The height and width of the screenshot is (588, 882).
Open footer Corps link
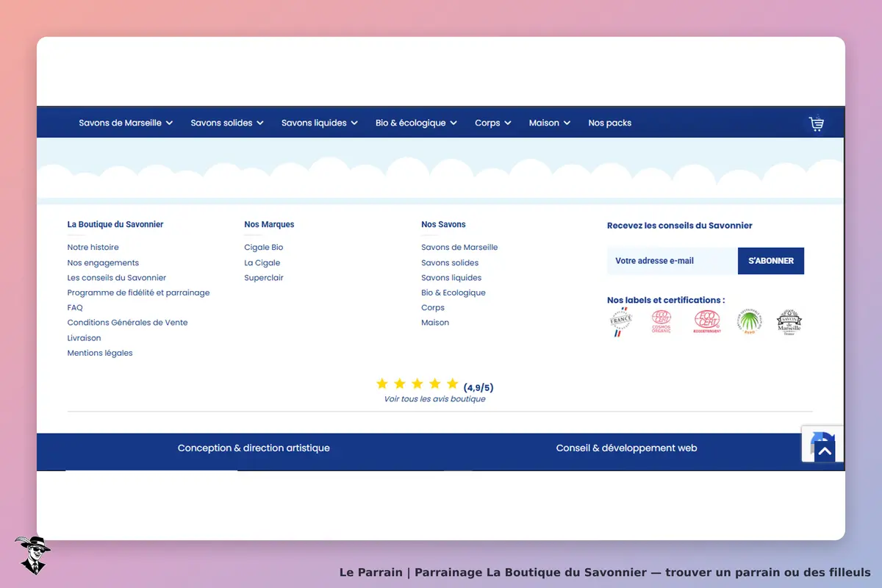tap(433, 308)
